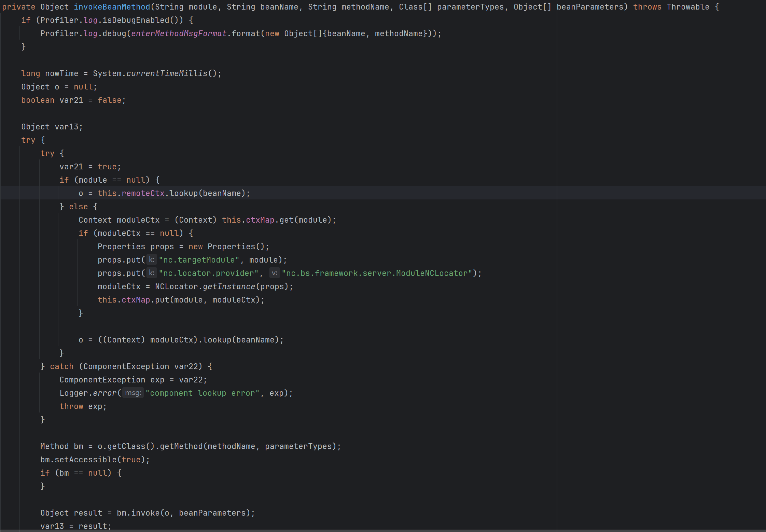The image size is (766, 532).
Task: Click the 'throws' keyword in method signature
Action: (x=647, y=7)
